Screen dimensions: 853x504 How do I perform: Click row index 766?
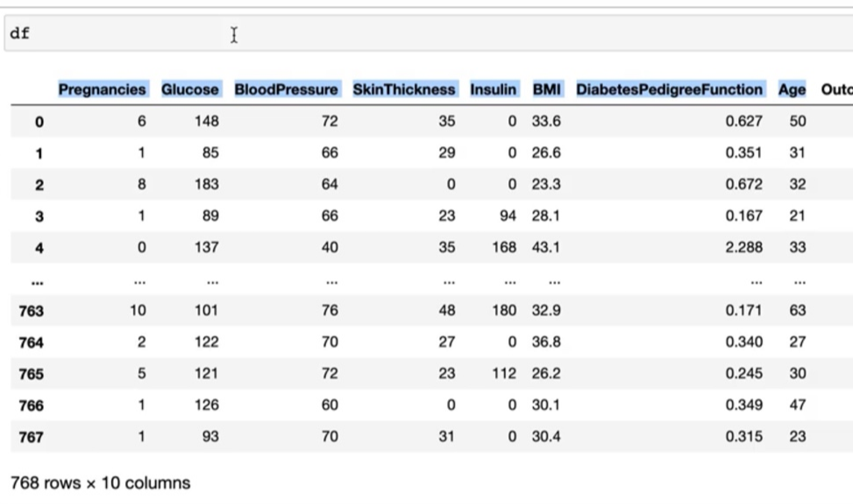[x=31, y=406]
